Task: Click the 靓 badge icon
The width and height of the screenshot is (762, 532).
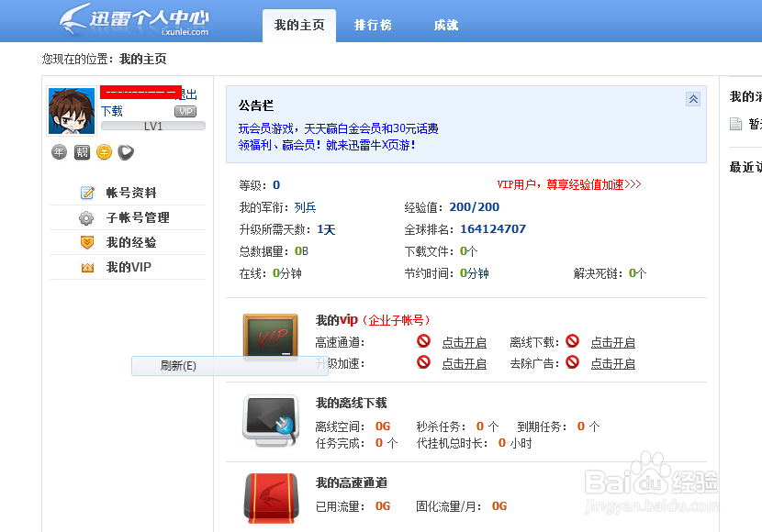Action: [x=82, y=152]
